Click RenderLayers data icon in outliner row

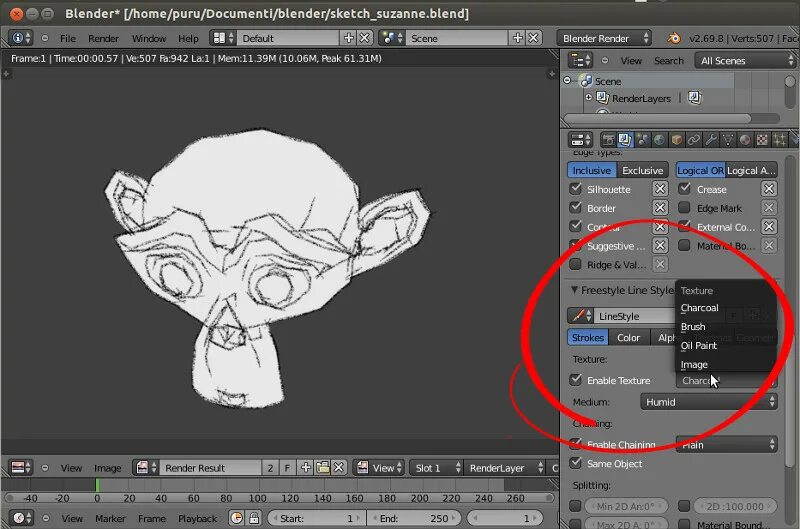click(x=694, y=97)
